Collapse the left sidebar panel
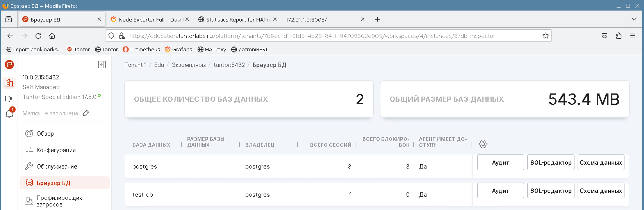This screenshot has width=644, height=210. [x=102, y=65]
